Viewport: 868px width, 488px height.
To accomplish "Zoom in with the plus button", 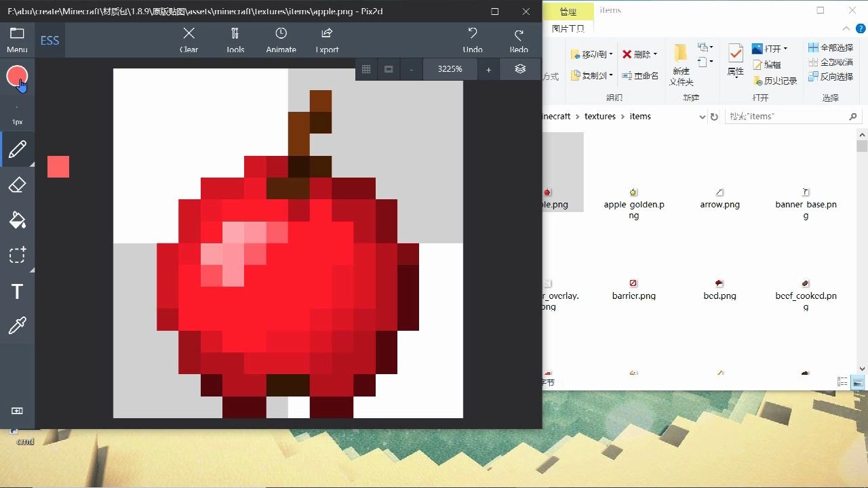I will (488, 69).
